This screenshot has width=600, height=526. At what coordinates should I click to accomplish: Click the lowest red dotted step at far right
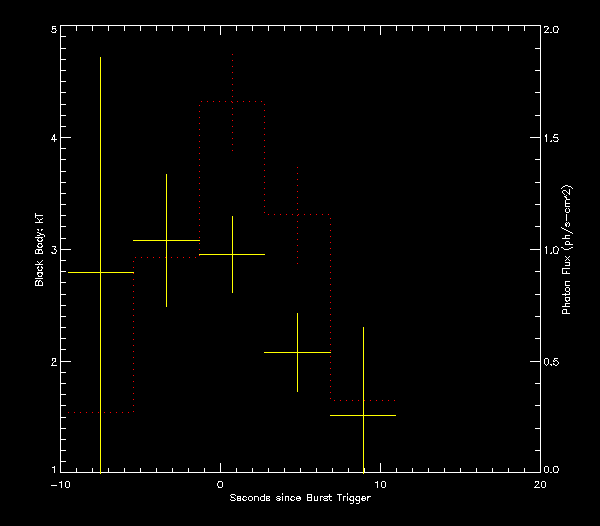pos(363,400)
